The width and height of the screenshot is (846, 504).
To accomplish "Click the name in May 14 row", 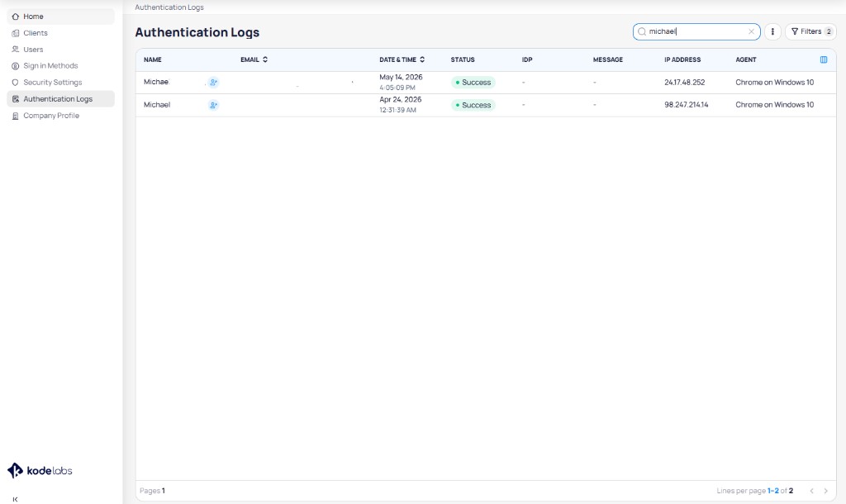I will [156, 82].
